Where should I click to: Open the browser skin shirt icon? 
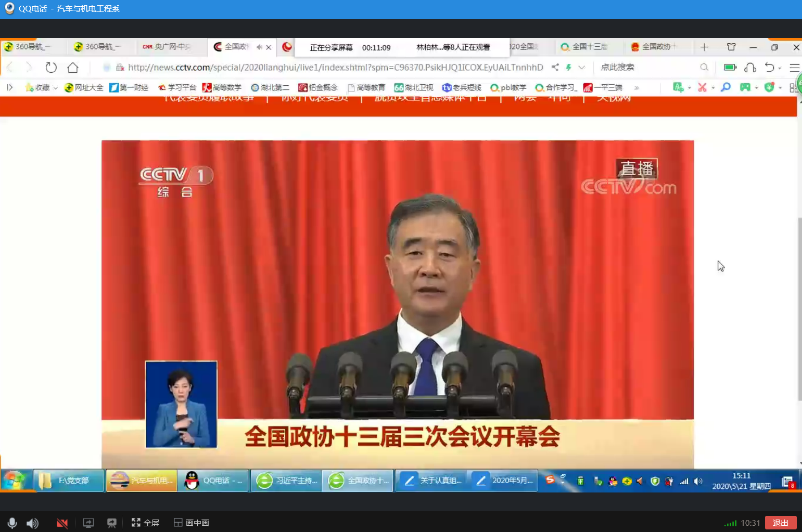coord(731,47)
